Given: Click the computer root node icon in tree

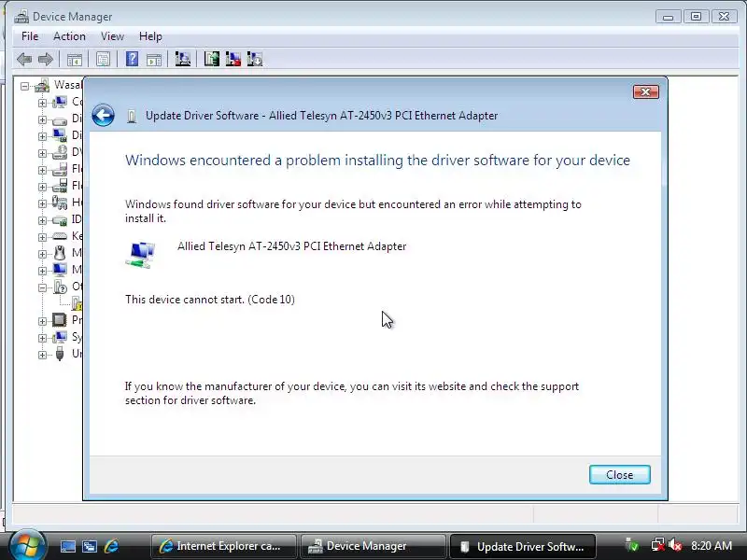Looking at the screenshot, I should tap(42, 85).
